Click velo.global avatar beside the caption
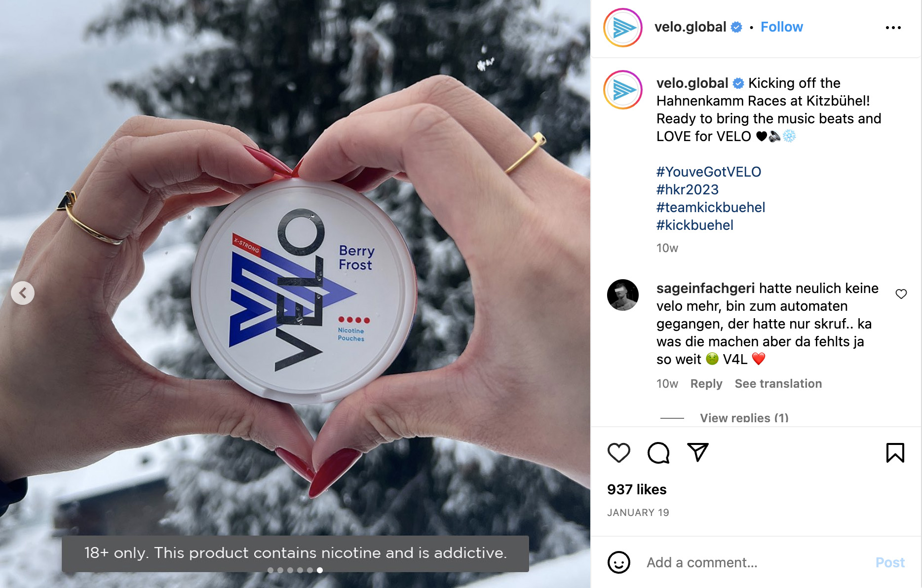922x588 pixels. pos(623,90)
